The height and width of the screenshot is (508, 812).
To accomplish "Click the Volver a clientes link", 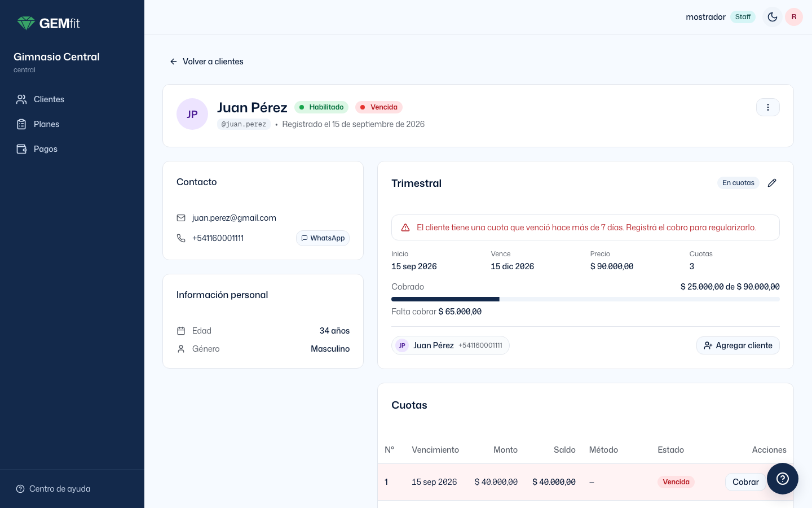I will pyautogui.click(x=206, y=62).
